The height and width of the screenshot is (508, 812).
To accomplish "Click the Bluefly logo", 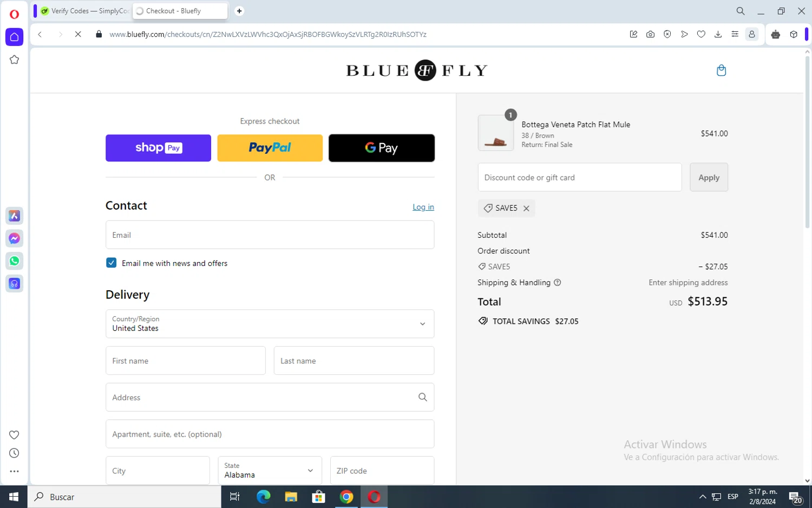I will pyautogui.click(x=417, y=70).
